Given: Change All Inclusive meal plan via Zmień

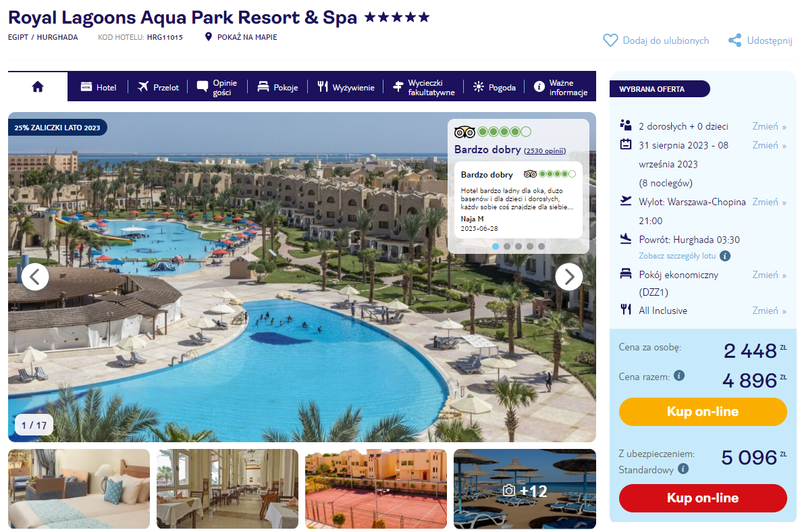Looking at the screenshot, I should [769, 311].
